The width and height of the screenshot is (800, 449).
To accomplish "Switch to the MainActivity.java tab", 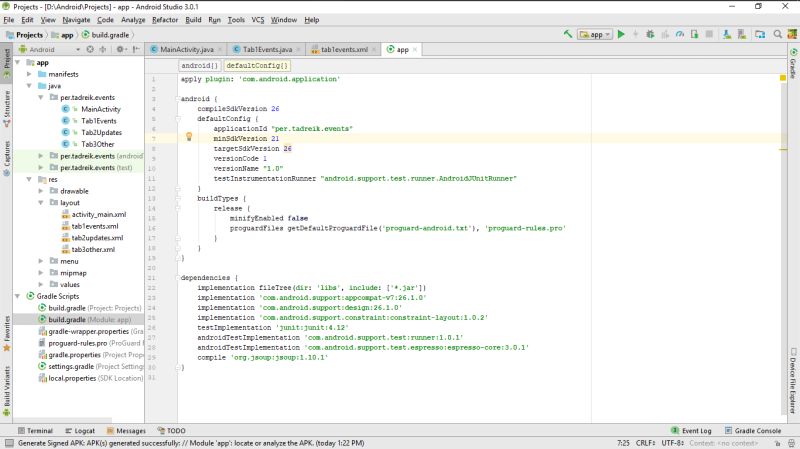I will [x=187, y=49].
